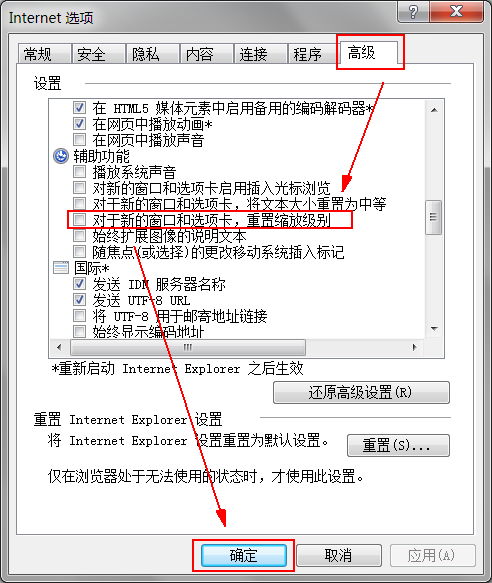Click 还原高级设置(R) button
Screen dimensions: 492x583
click(x=361, y=393)
